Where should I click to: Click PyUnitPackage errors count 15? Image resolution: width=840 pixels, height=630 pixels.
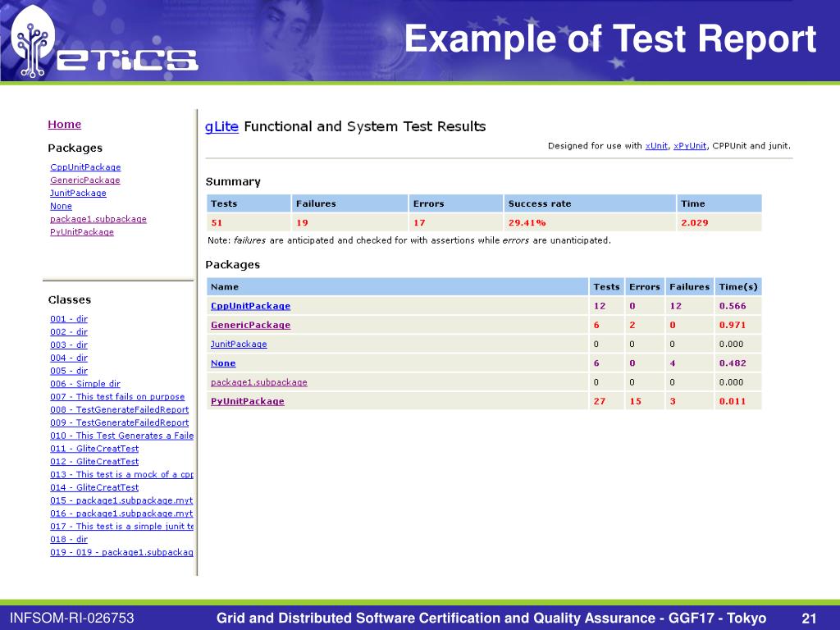[x=636, y=401]
